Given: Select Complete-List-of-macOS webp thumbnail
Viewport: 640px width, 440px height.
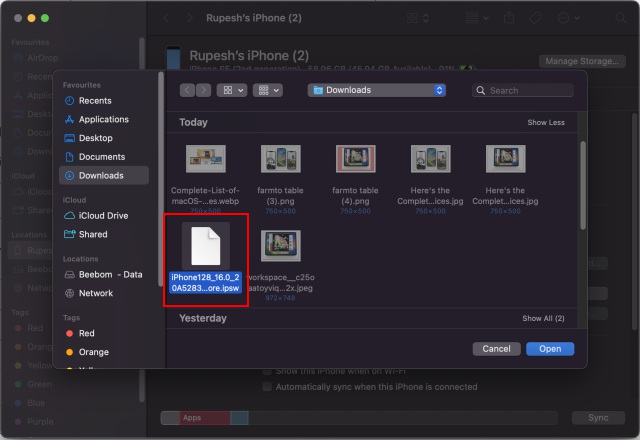Looking at the screenshot, I should 206,158.
